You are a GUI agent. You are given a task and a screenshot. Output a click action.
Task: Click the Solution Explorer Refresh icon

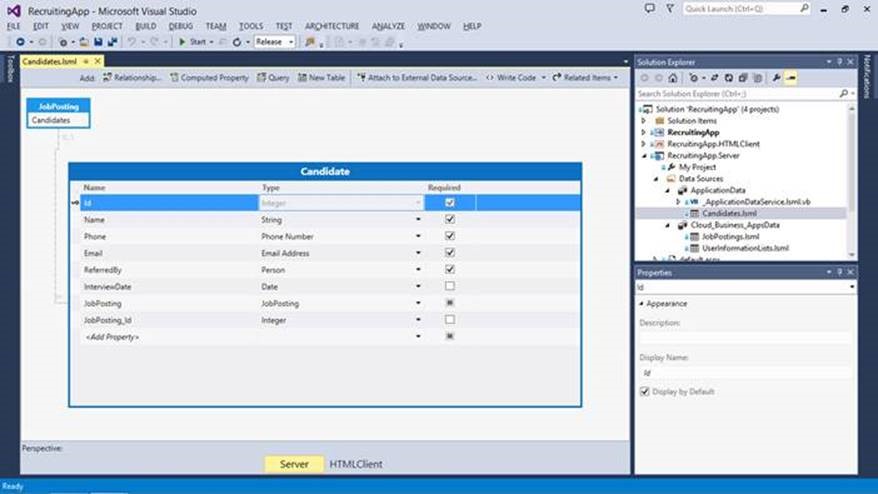[x=728, y=78]
